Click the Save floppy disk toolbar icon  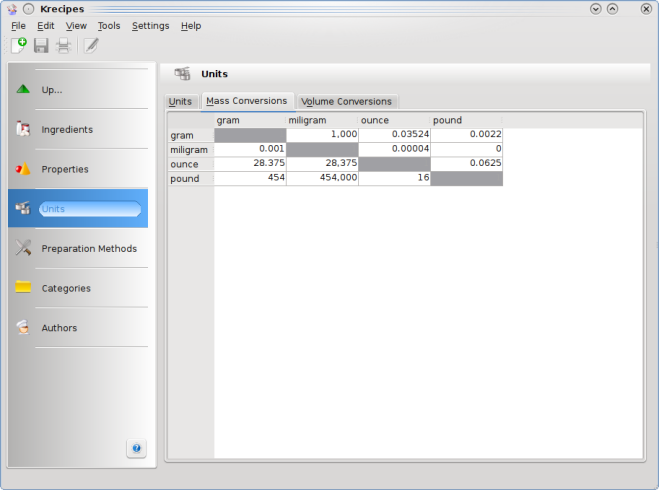[x=41, y=45]
